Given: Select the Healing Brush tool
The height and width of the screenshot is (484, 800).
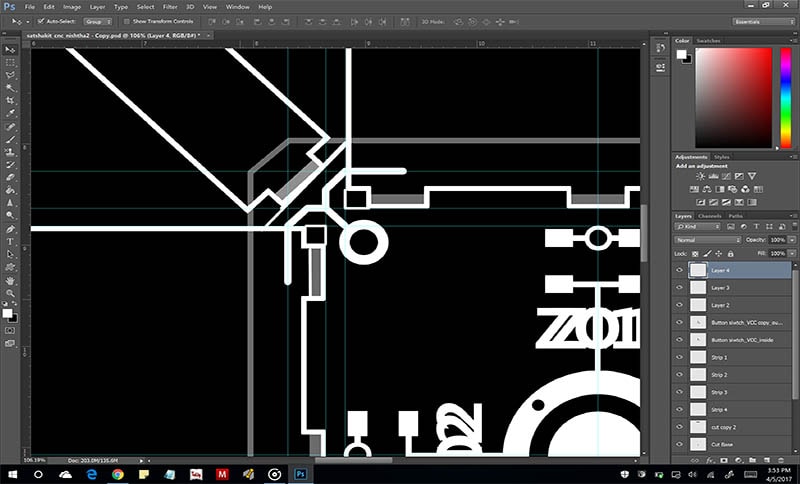Looking at the screenshot, I should pos(10,126).
